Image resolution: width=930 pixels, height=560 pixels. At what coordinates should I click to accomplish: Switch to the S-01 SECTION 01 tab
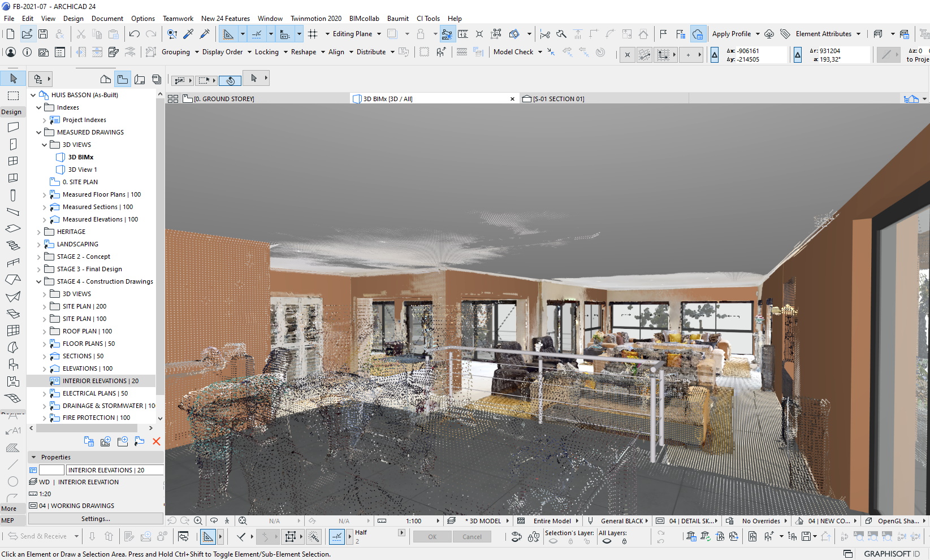(557, 99)
